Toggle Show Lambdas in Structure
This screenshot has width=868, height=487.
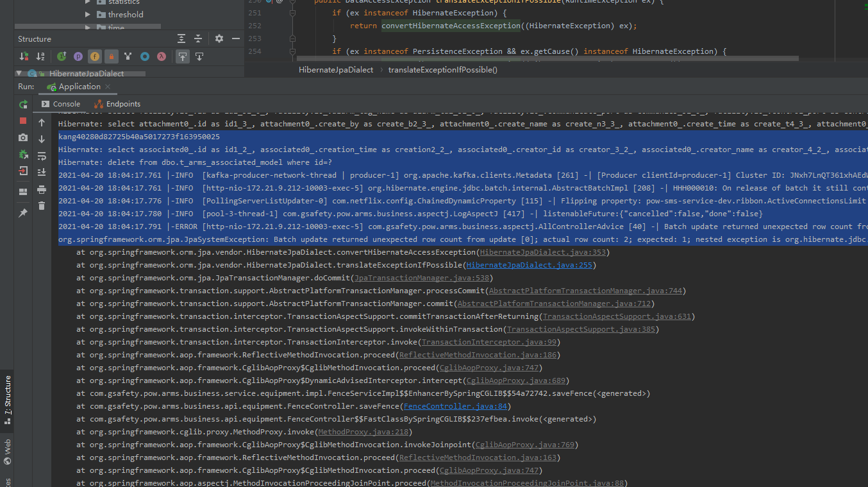tap(162, 56)
